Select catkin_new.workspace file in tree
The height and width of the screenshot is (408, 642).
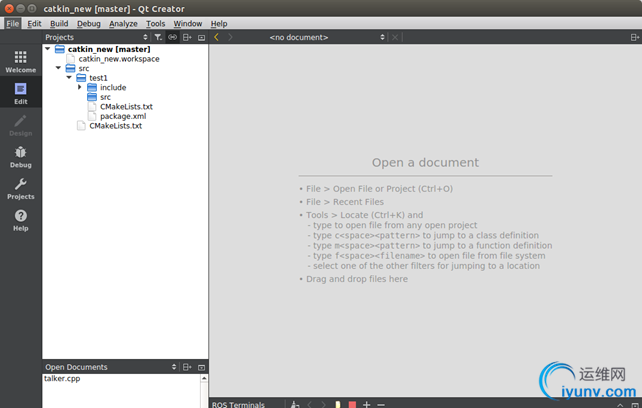click(119, 59)
